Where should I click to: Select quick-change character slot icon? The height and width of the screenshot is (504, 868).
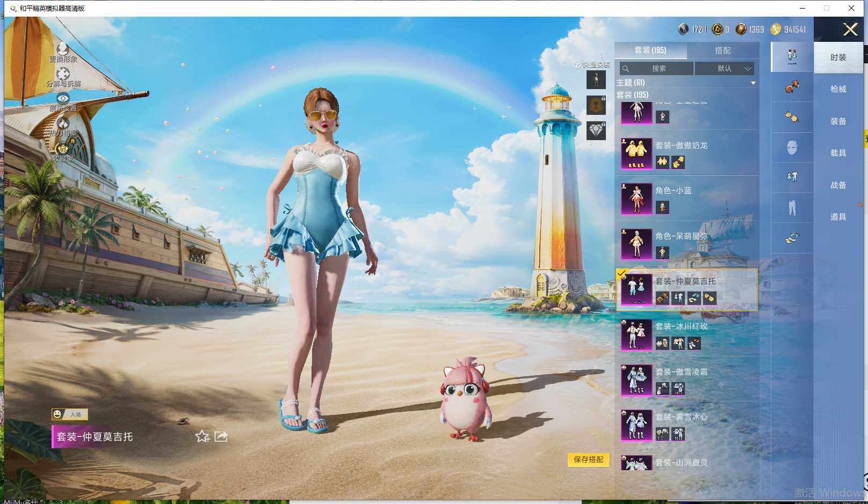tap(596, 79)
